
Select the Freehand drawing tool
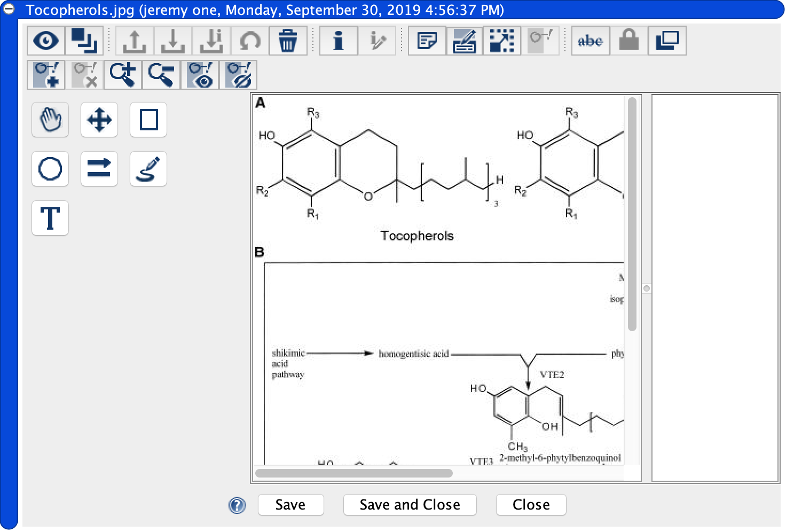148,169
